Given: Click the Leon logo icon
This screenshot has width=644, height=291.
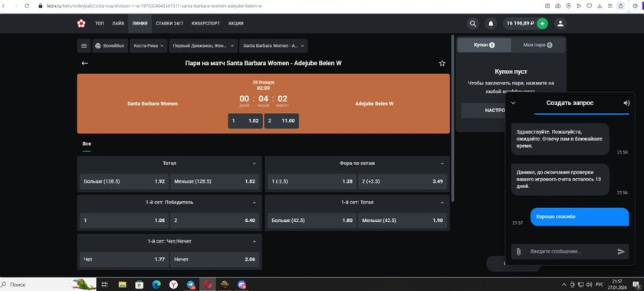Looking at the screenshot, I should (81, 24).
